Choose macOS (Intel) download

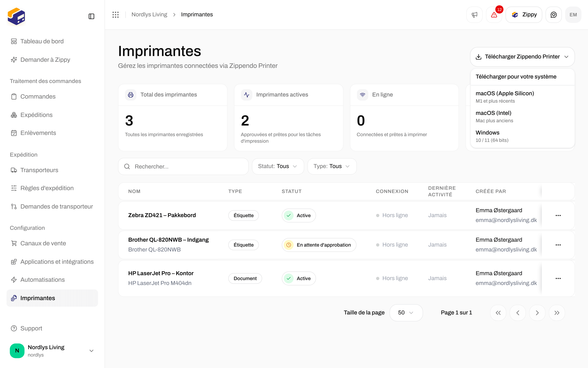pyautogui.click(x=522, y=116)
